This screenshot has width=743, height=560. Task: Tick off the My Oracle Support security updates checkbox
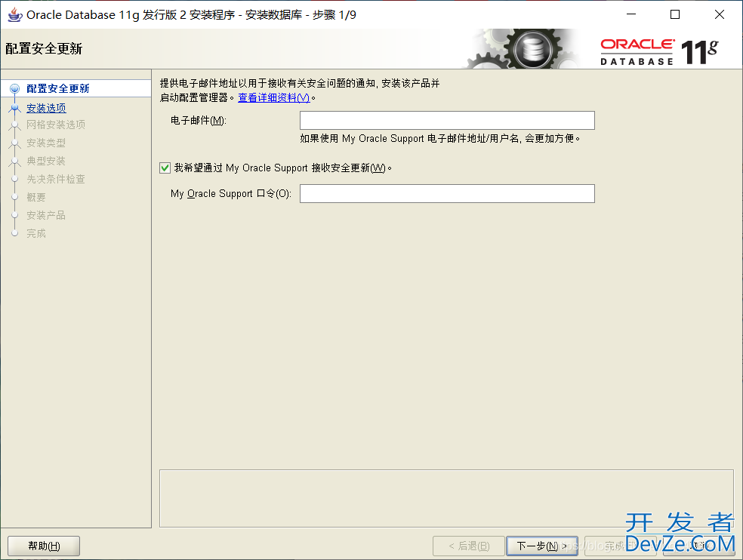coord(165,168)
